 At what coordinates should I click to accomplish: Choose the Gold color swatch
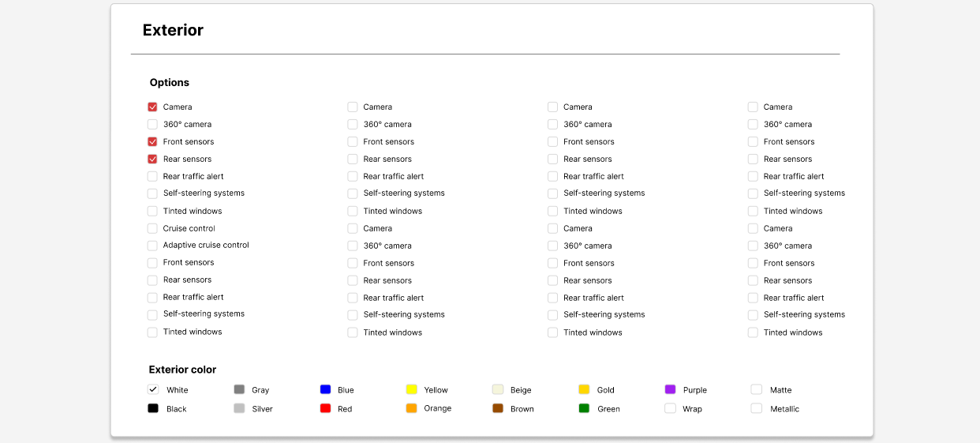(x=584, y=389)
